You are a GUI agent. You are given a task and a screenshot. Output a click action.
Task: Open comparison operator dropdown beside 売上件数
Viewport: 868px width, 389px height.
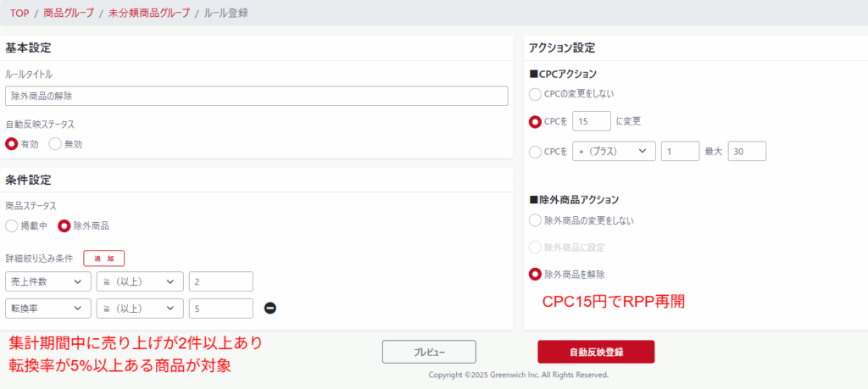(x=140, y=281)
